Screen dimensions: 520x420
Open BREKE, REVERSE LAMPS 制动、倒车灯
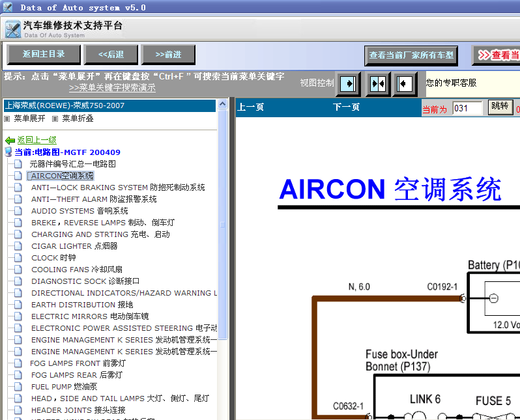[103, 223]
